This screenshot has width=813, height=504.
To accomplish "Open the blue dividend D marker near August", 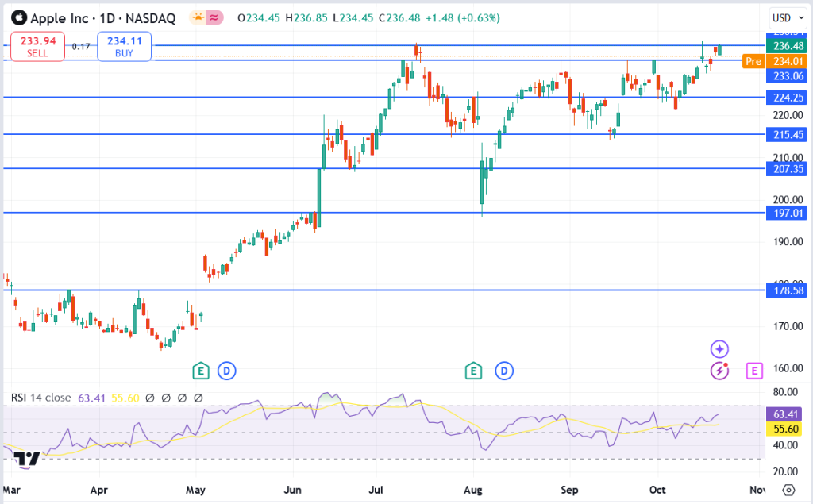I will point(504,371).
